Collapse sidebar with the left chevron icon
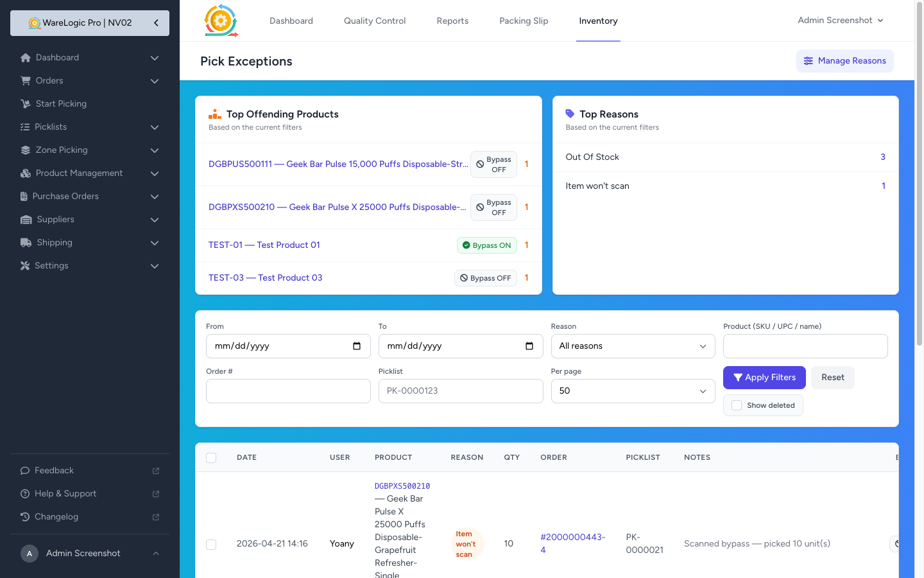924x578 pixels. [156, 22]
